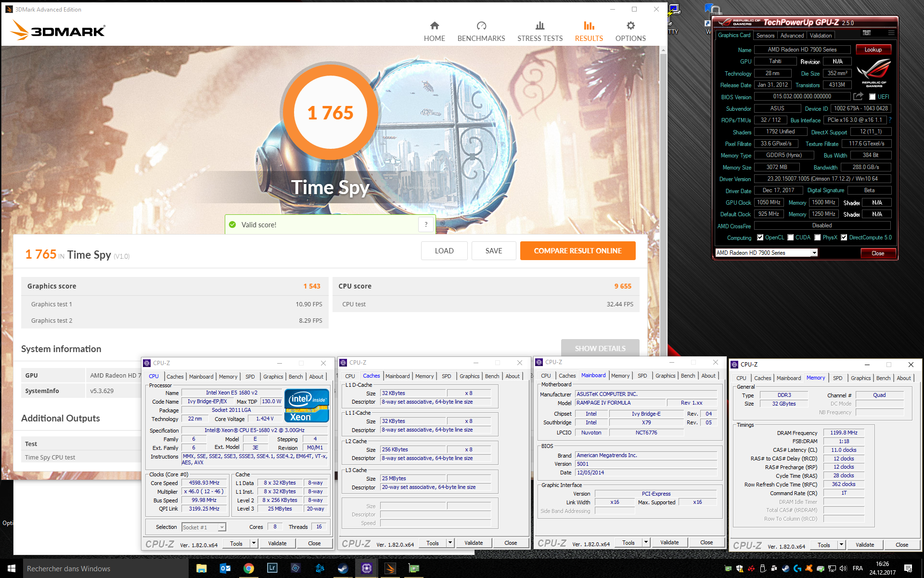Image resolution: width=924 pixels, height=578 pixels.
Task: Click the Lookup button in GPU-Z
Action: [873, 50]
